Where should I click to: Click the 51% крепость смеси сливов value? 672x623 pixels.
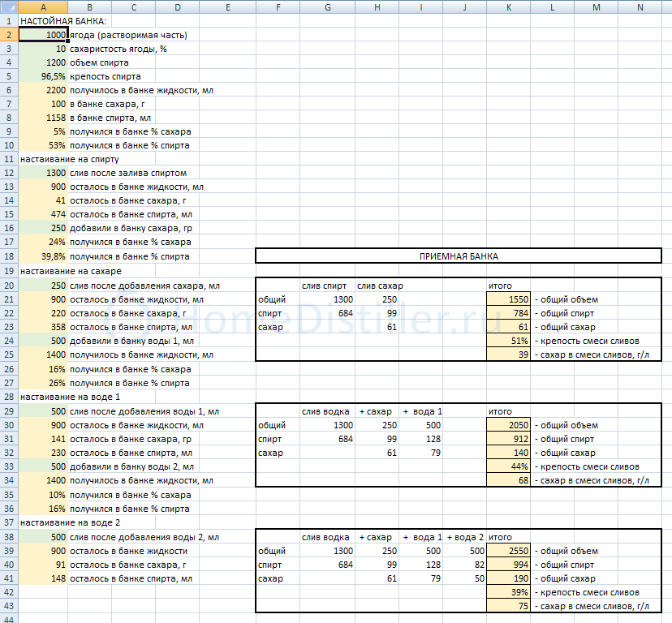point(508,342)
